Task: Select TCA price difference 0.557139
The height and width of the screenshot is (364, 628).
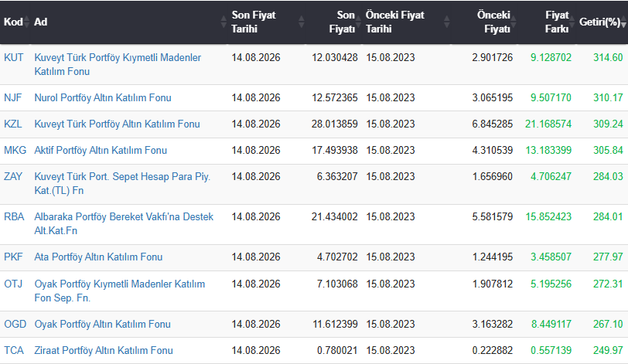Action: coord(551,350)
